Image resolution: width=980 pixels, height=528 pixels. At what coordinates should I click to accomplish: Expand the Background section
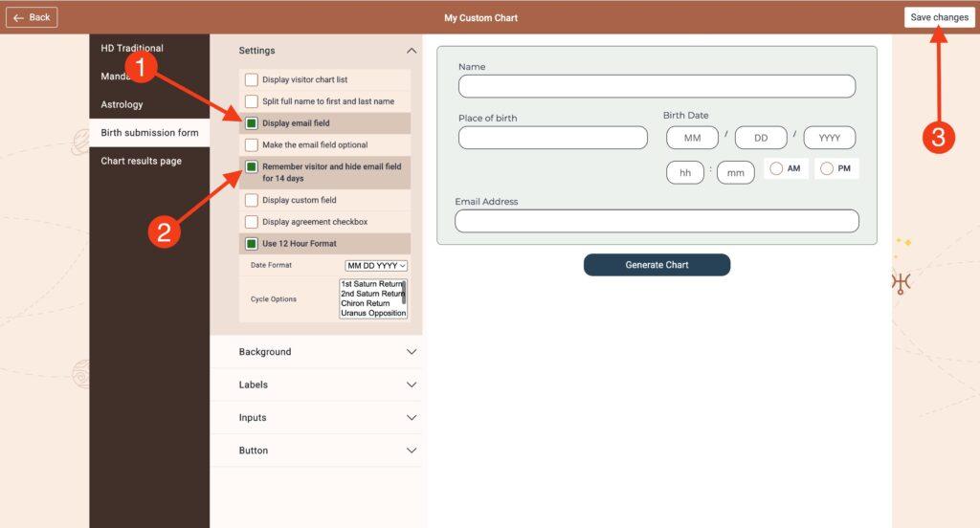click(412, 352)
